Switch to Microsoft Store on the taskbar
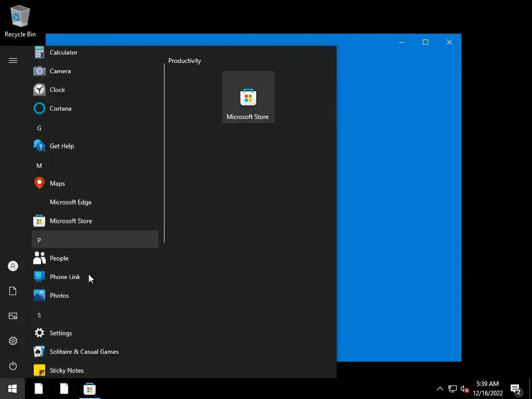532x399 pixels. [x=89, y=389]
